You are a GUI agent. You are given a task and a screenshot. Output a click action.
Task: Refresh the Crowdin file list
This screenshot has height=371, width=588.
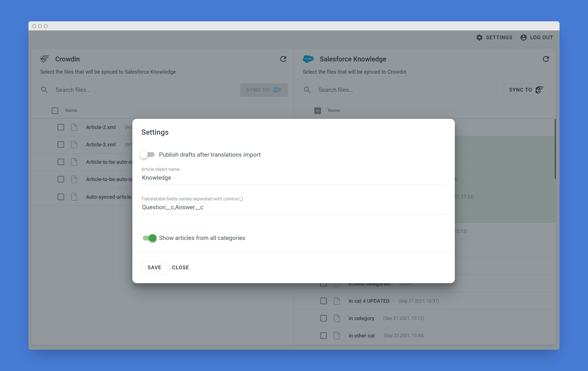pos(283,59)
